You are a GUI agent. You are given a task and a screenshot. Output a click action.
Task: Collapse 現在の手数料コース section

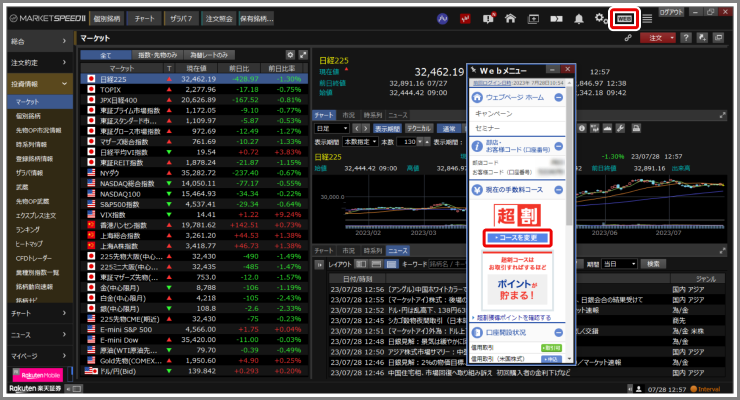point(558,190)
